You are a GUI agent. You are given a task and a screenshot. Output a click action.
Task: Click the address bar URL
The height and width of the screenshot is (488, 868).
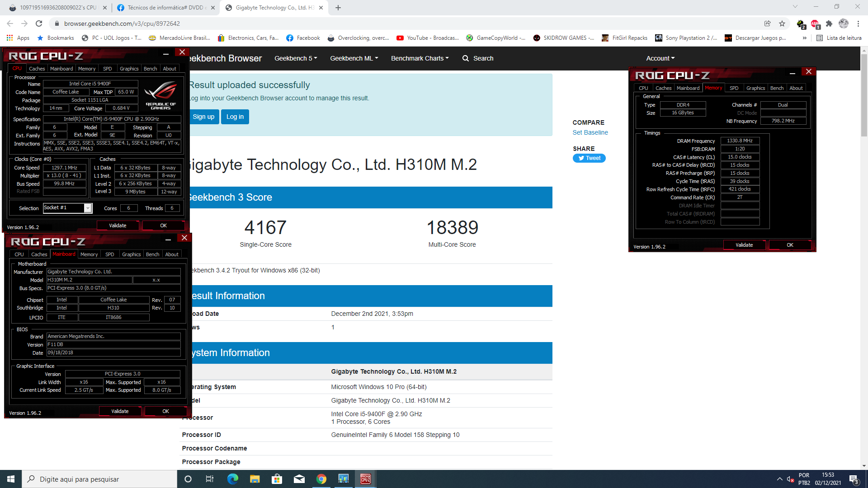coord(122,23)
